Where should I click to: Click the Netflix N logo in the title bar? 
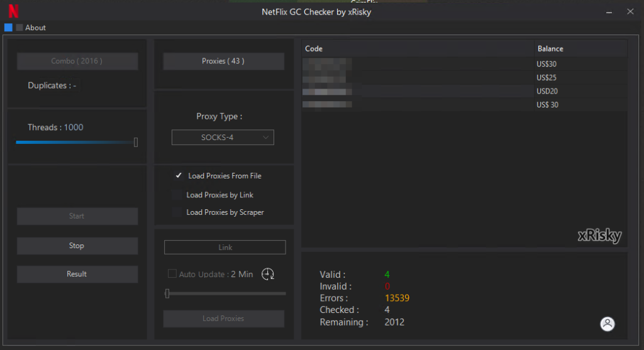(14, 11)
